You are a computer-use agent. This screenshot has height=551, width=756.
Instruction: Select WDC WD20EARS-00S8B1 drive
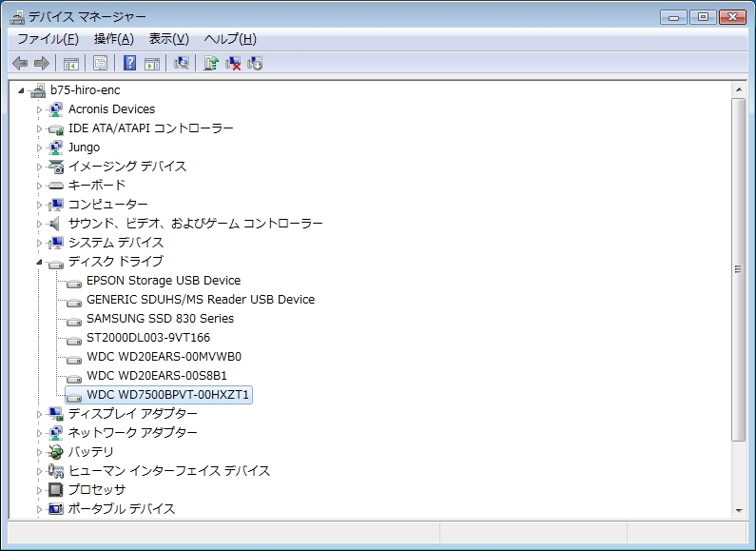[157, 375]
